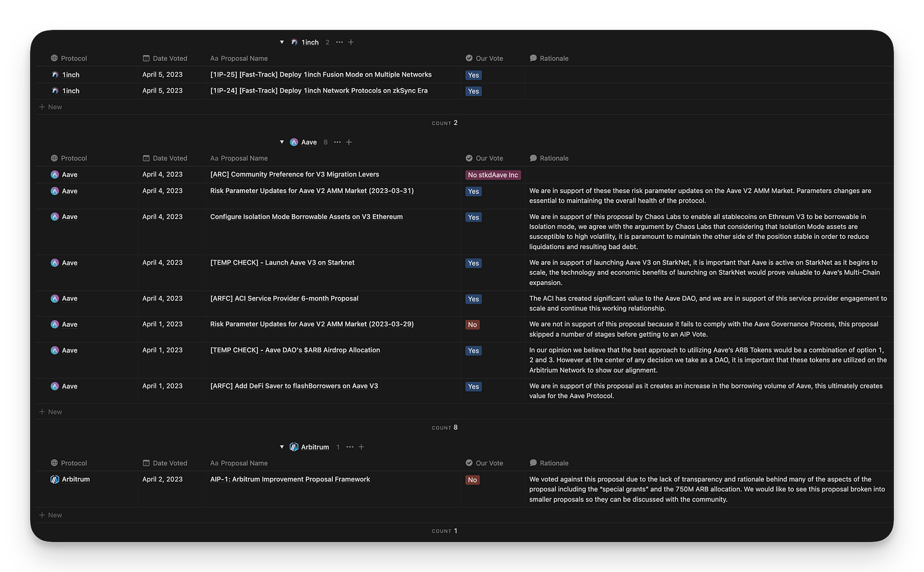Click the Our Vote header in Arbitrum table

coord(484,463)
